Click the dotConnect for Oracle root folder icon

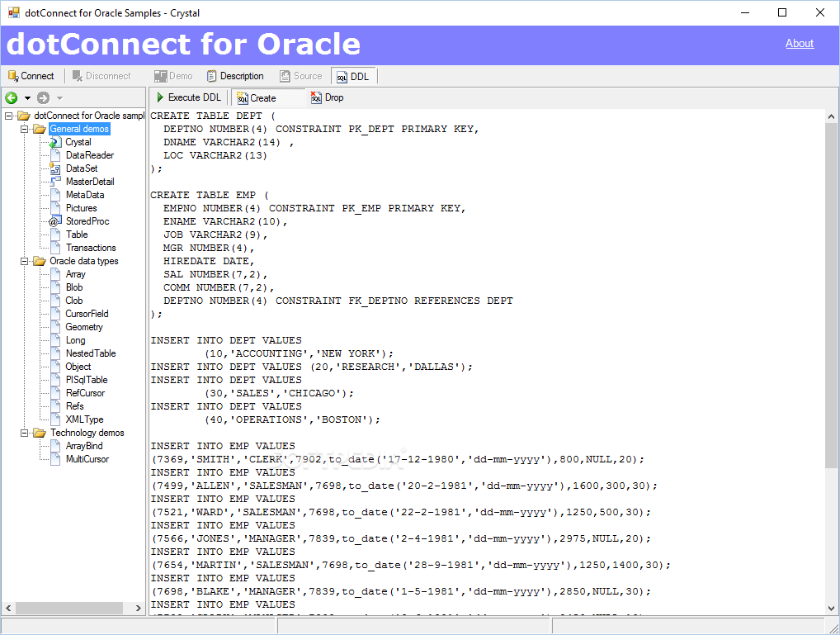coord(24,116)
